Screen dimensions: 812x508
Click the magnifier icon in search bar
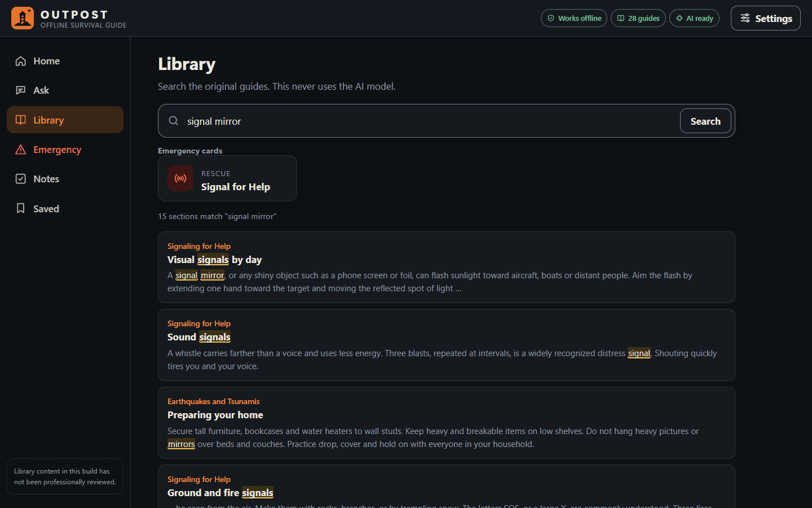[x=174, y=121]
